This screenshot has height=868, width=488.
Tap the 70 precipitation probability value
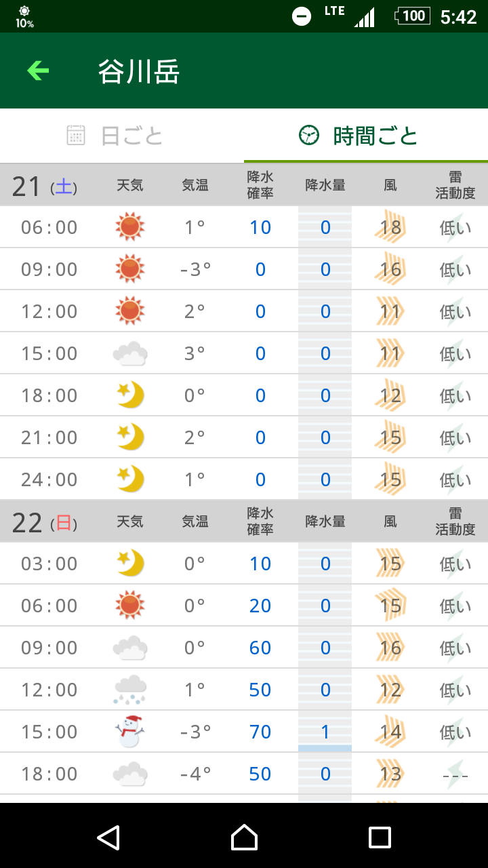260,732
